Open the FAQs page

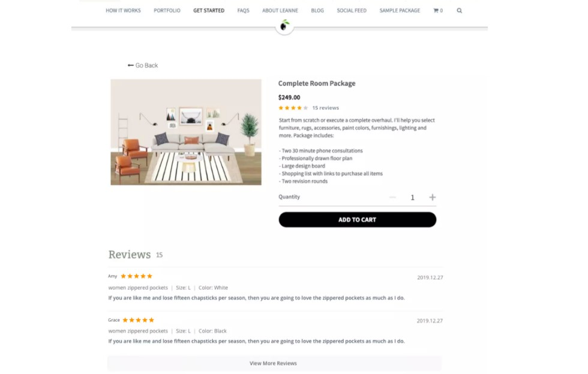pyautogui.click(x=243, y=10)
